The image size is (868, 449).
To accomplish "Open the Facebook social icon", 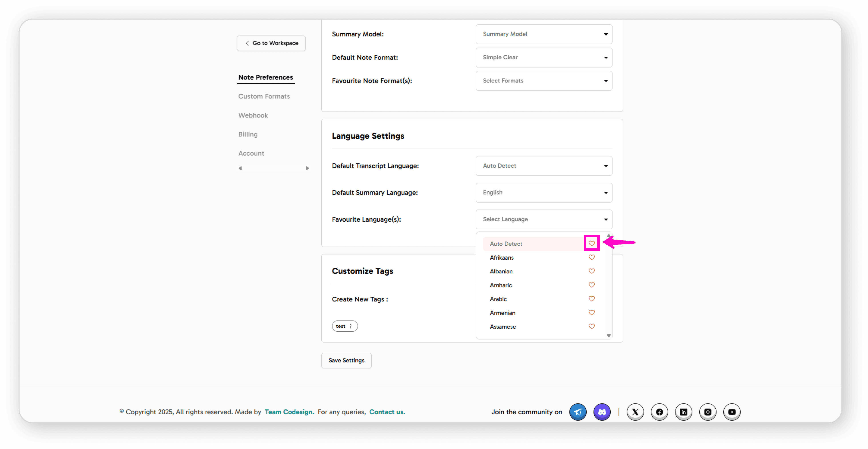I will click(659, 412).
